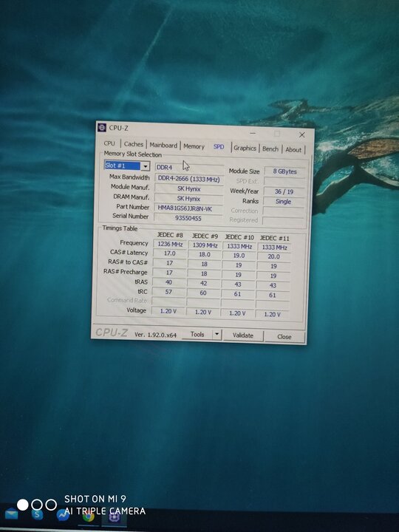Viewport: 399px width, 532px height.
Task: Select the SPD tab
Action: tap(219, 147)
